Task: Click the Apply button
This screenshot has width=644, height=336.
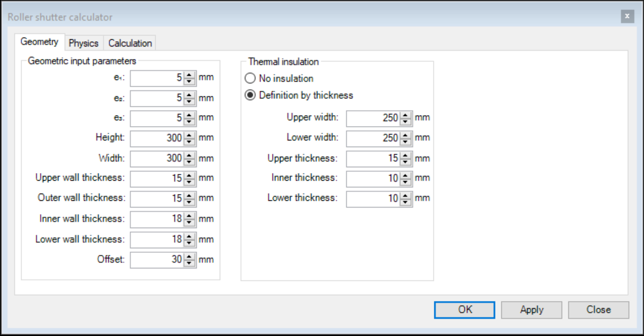Action: pos(531,310)
